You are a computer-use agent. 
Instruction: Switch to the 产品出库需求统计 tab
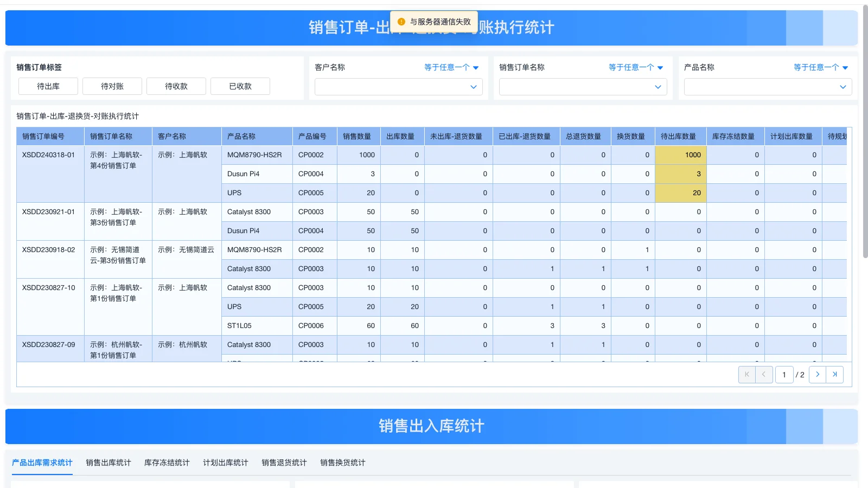tap(42, 463)
